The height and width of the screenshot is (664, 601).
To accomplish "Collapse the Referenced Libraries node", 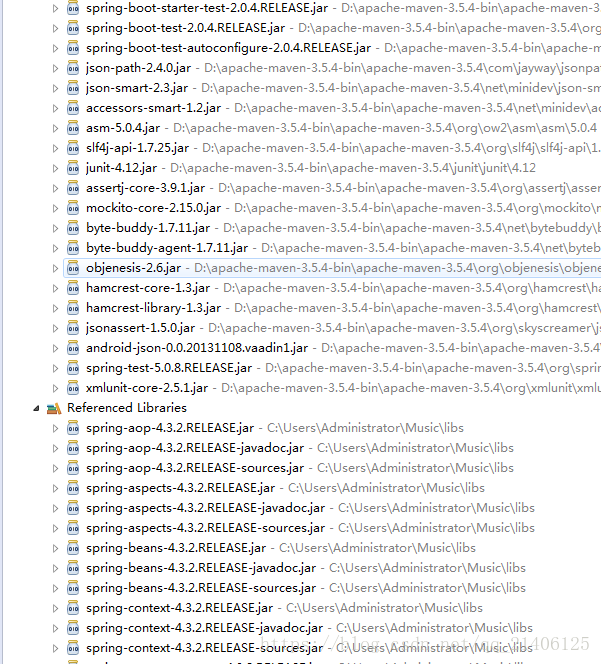I will click(x=36, y=408).
